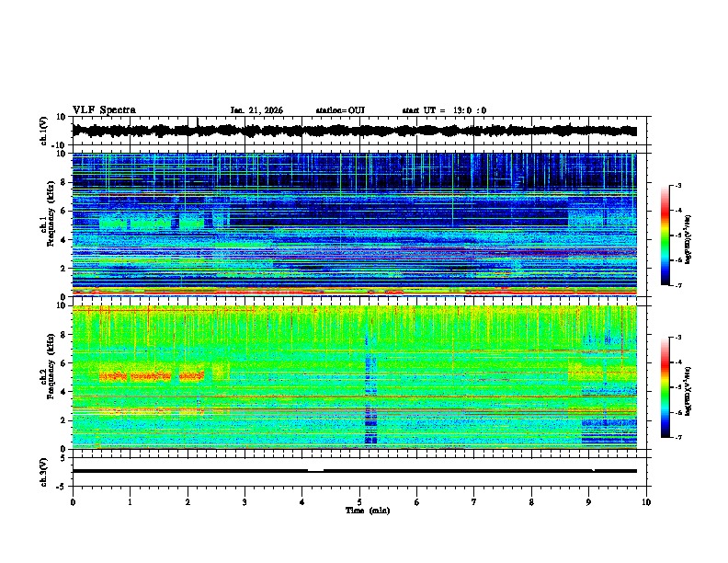
Task: Click time axis tick label "8"
Action: point(531,502)
